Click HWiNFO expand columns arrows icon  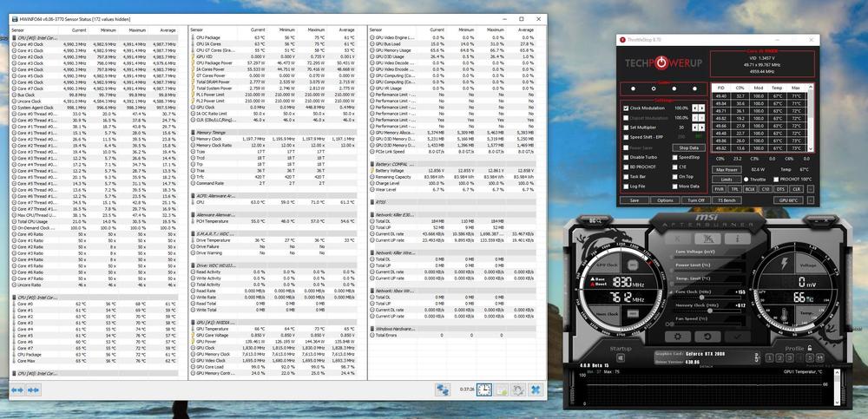tap(443, 390)
